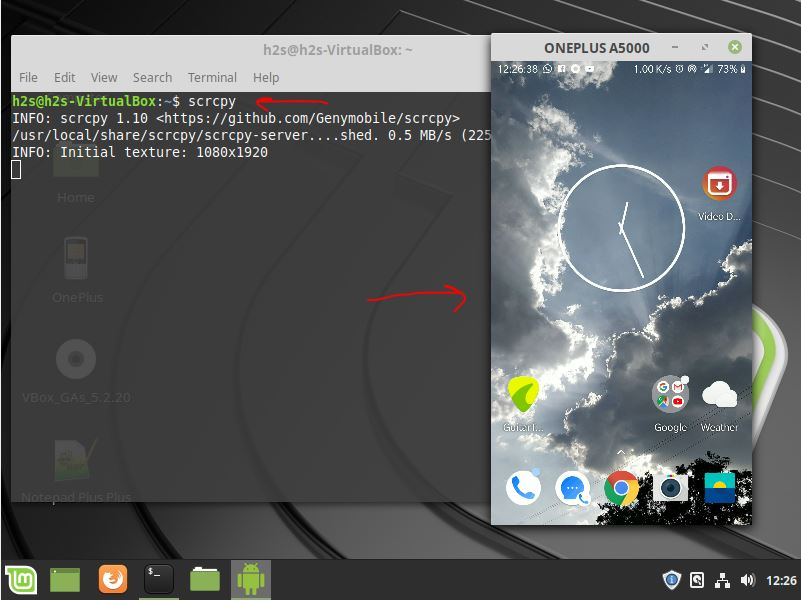This screenshot has width=801, height=600.
Task: Tap the WhatsApp notification status icon
Action: tap(548, 68)
